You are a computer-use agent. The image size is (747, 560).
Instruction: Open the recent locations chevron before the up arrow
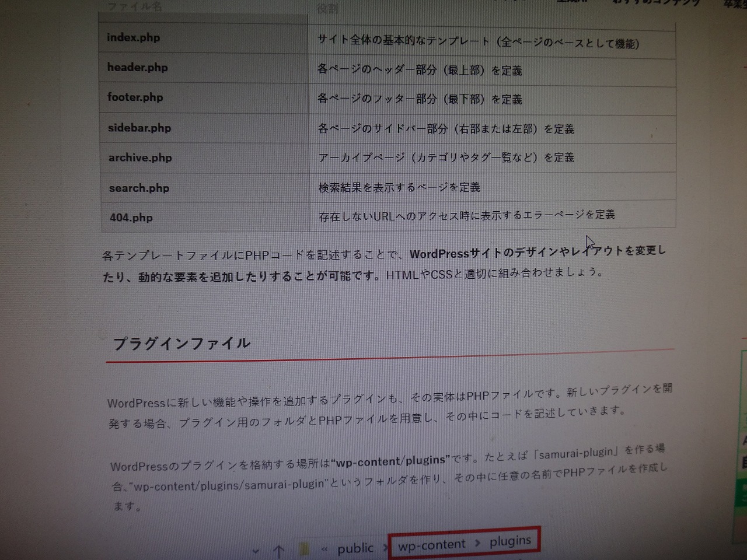tap(256, 550)
